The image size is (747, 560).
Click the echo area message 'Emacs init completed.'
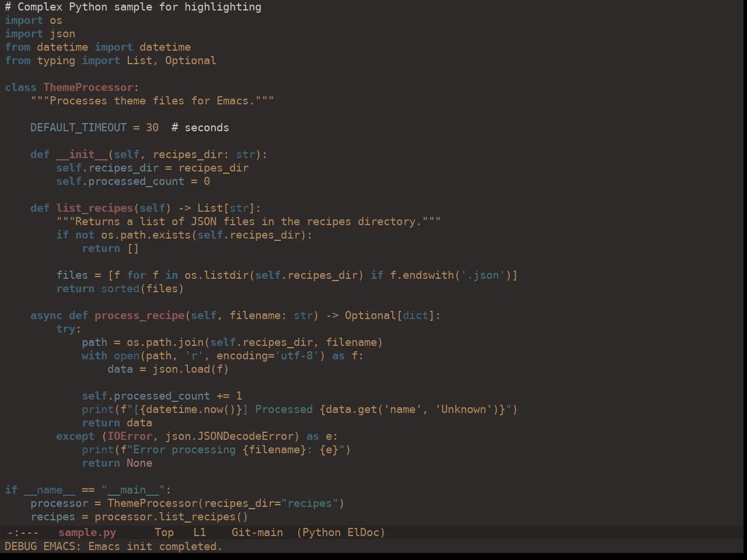tap(155, 546)
